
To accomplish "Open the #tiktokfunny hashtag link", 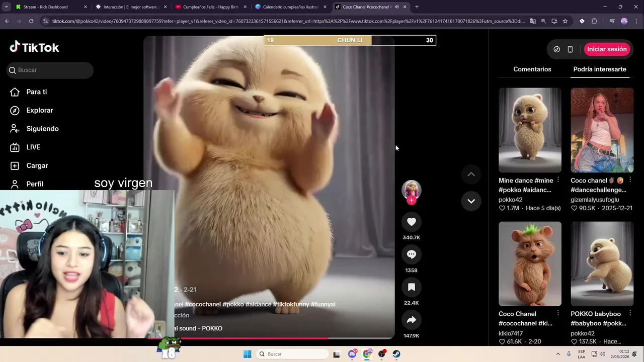I will tap(291, 304).
